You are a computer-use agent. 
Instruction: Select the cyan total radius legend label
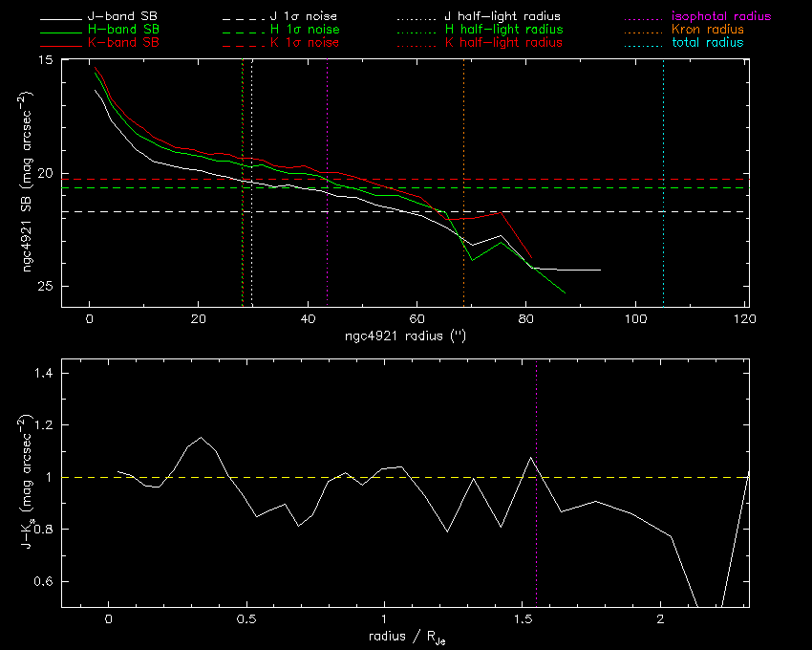pyautogui.click(x=708, y=44)
